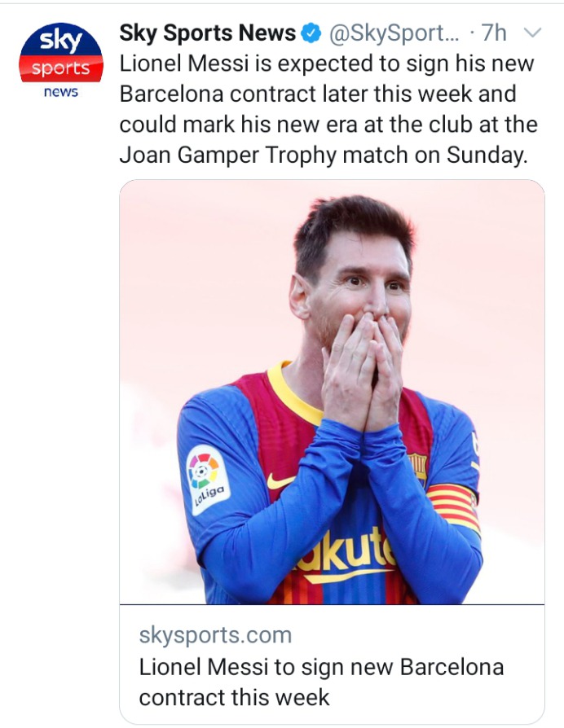Click the 'sky' word in the avatar logo
This screenshot has height=728, width=564.
(60, 41)
